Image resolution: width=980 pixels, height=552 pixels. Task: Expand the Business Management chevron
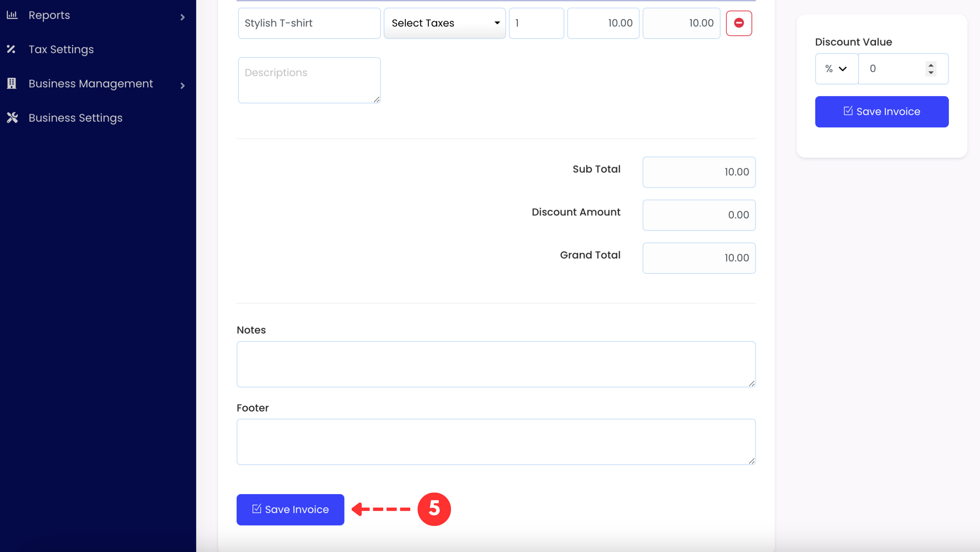click(x=183, y=86)
